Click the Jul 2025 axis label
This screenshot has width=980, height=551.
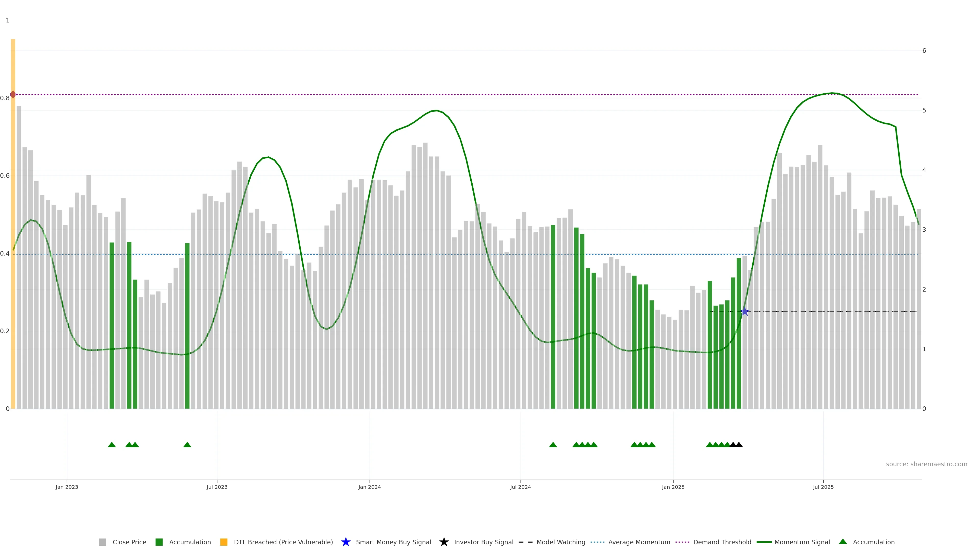pyautogui.click(x=823, y=487)
